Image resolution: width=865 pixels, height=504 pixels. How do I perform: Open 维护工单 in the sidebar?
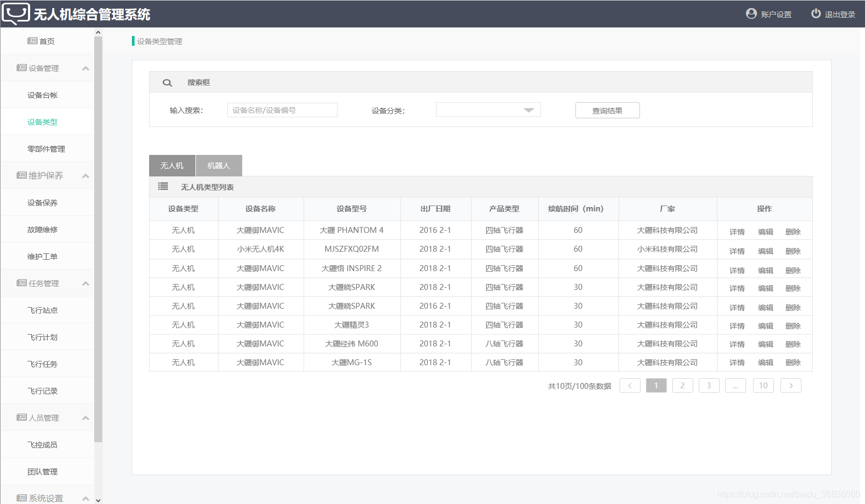pos(43,257)
